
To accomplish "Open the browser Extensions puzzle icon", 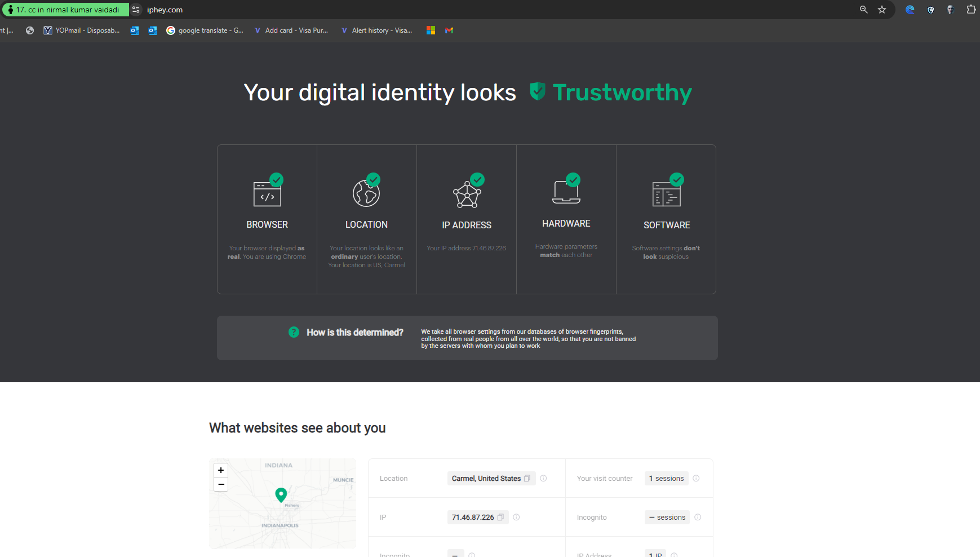I will coord(971,10).
